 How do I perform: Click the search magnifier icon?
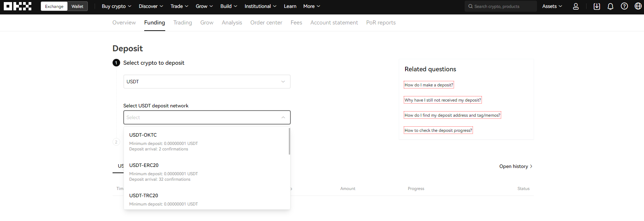470,7
